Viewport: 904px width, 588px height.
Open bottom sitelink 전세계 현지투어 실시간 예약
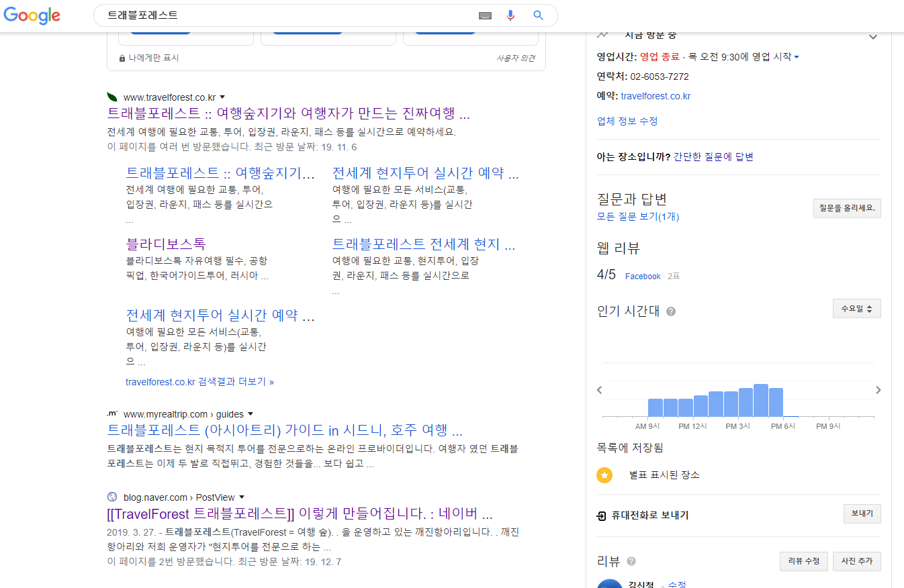pyautogui.click(x=220, y=315)
